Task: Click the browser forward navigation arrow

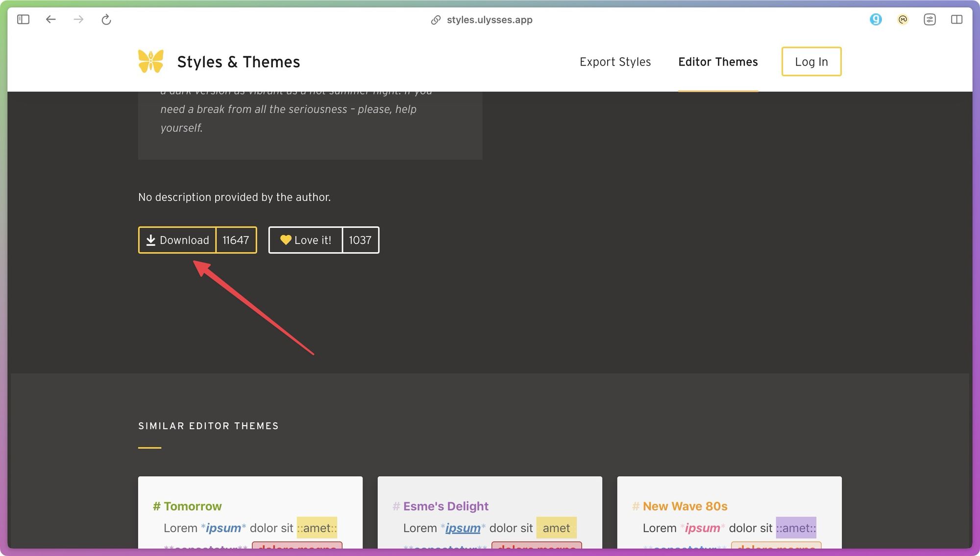Action: click(78, 20)
